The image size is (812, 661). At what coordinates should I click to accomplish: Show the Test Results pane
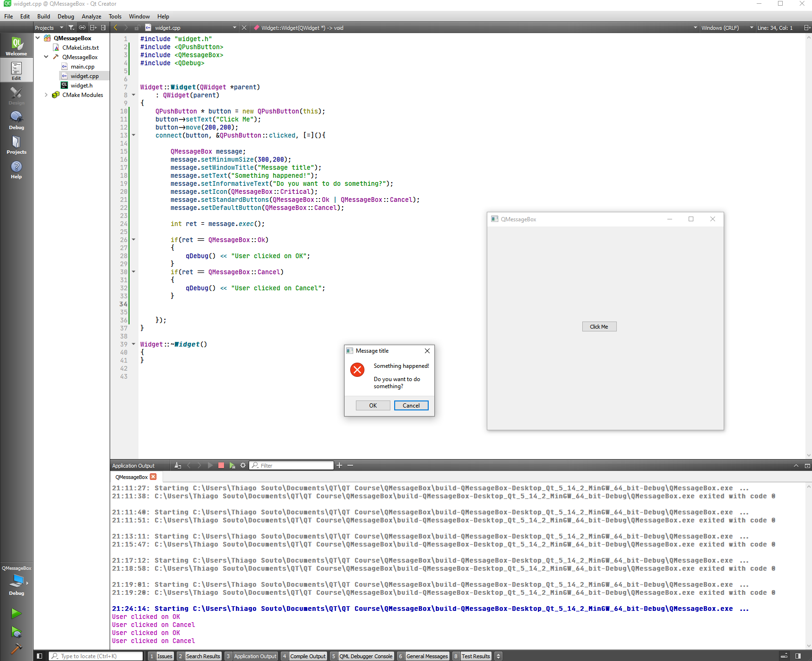coord(472,656)
